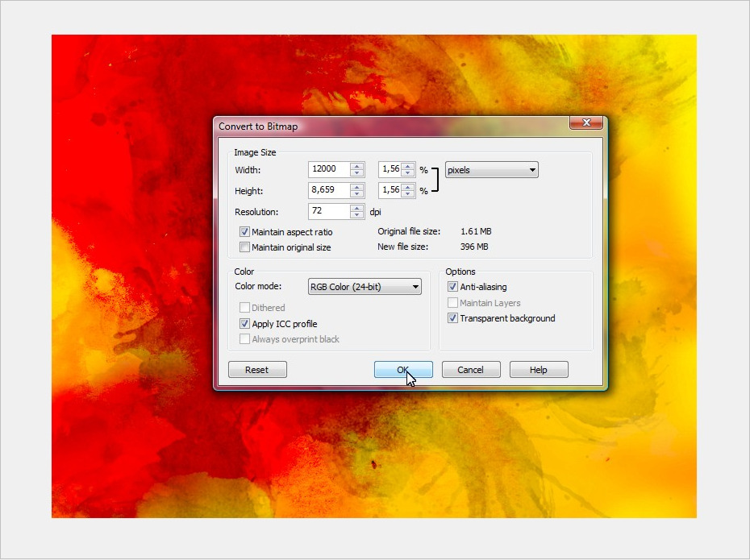
Task: Enable the Maintain original size checkbox
Action: (245, 247)
